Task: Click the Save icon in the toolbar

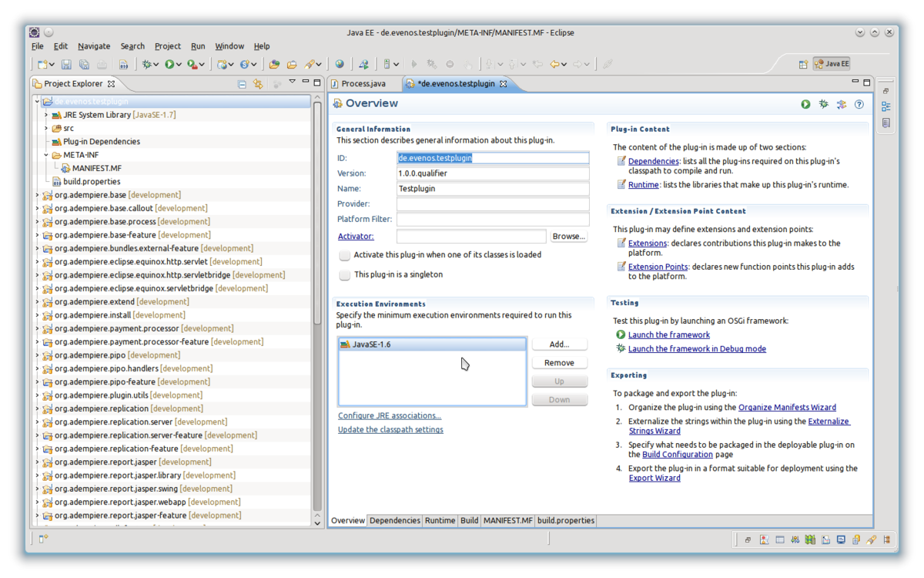Action: [x=66, y=65]
